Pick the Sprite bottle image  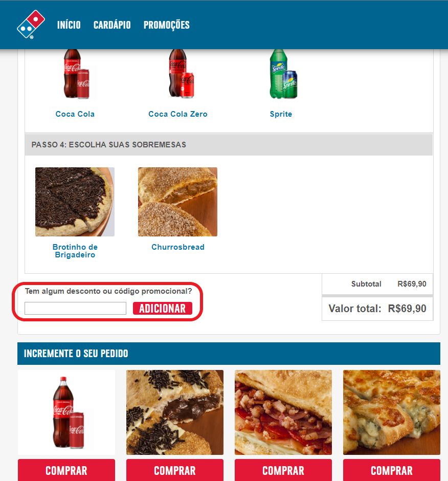[283, 74]
